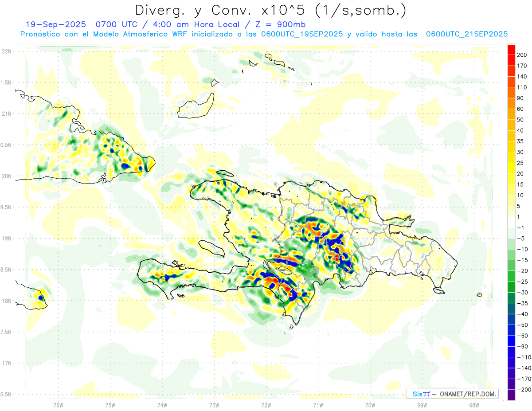Click the latitude label '20N'
The height and width of the screenshot is (411, 532).
tap(6, 176)
